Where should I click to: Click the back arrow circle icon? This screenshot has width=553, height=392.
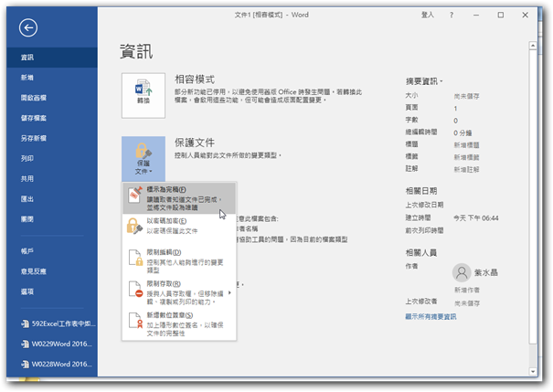28,27
